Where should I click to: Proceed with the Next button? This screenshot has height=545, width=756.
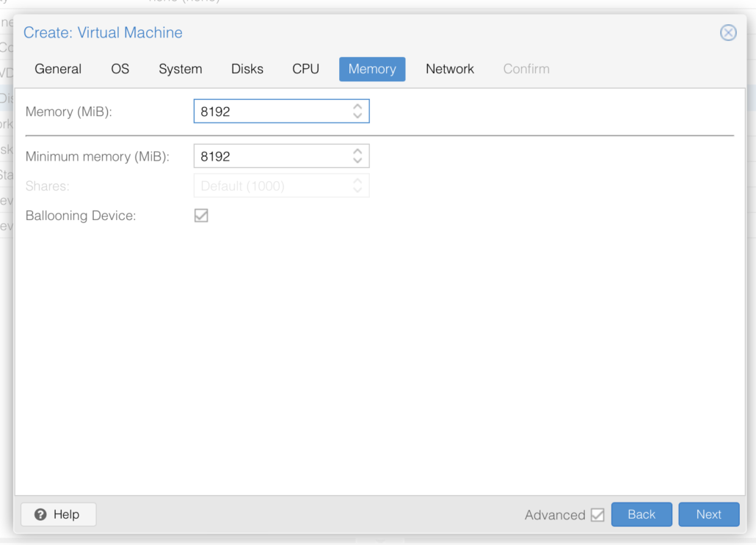[708, 514]
